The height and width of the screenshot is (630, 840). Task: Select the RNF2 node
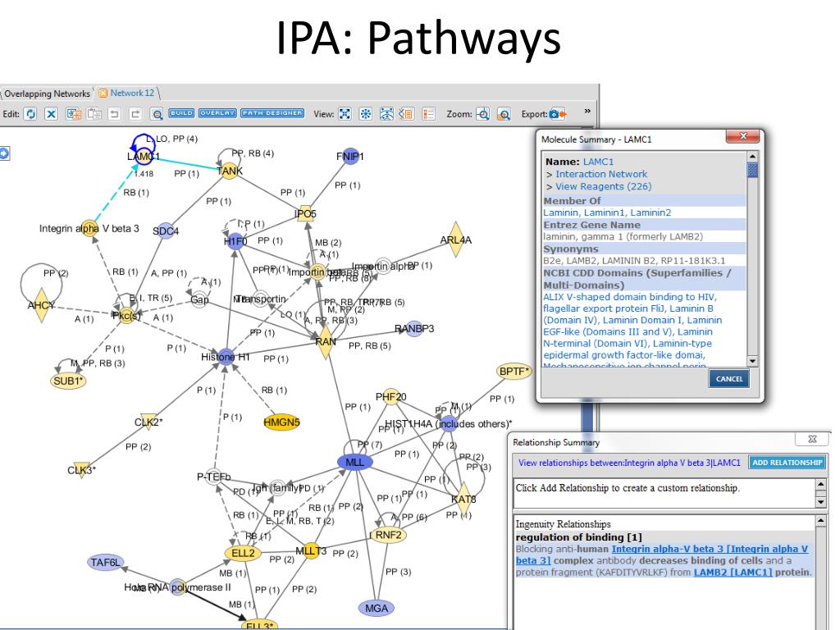[x=388, y=535]
